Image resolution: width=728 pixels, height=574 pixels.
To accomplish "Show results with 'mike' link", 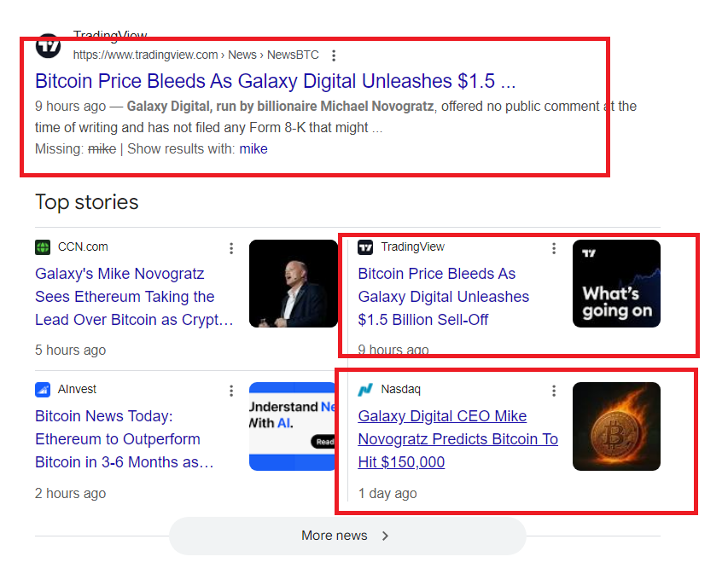I will coord(253,149).
